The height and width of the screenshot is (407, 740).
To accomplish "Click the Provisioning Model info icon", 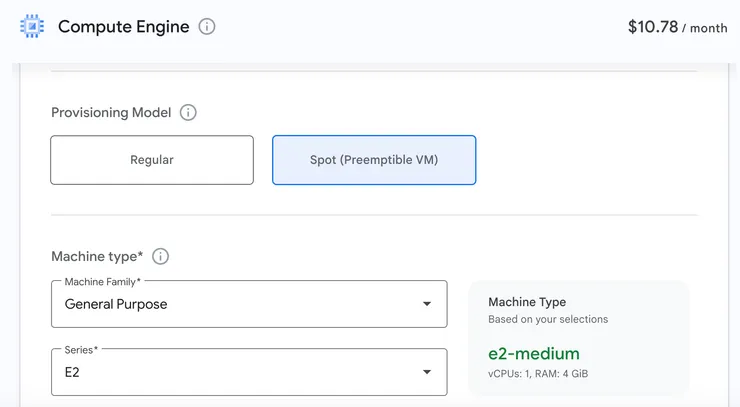I will [188, 112].
